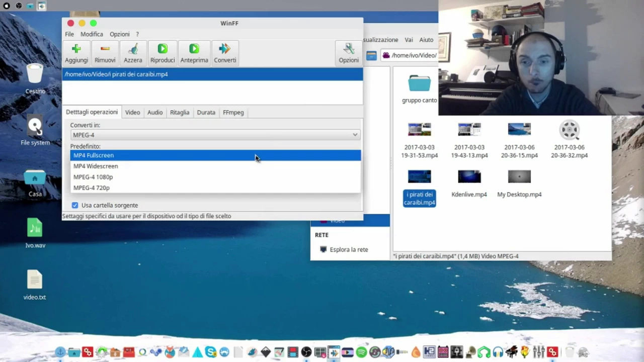Toggle the Usa cartella sorgente checkbox
644x362 pixels.
pyautogui.click(x=75, y=205)
